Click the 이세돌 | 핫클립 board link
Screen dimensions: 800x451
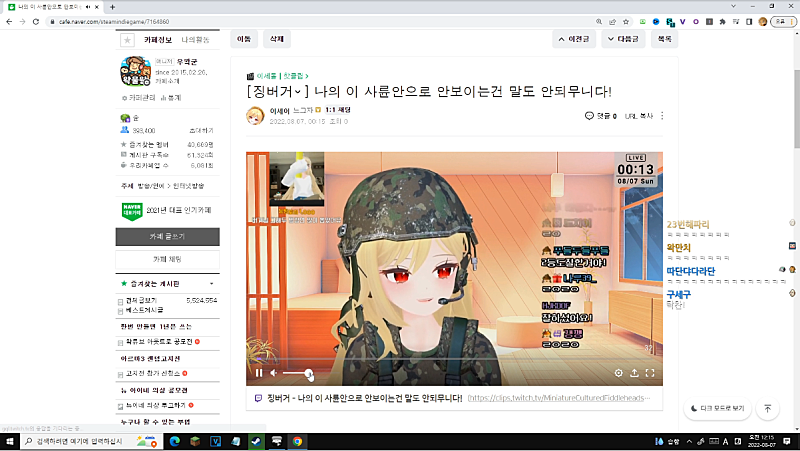282,76
